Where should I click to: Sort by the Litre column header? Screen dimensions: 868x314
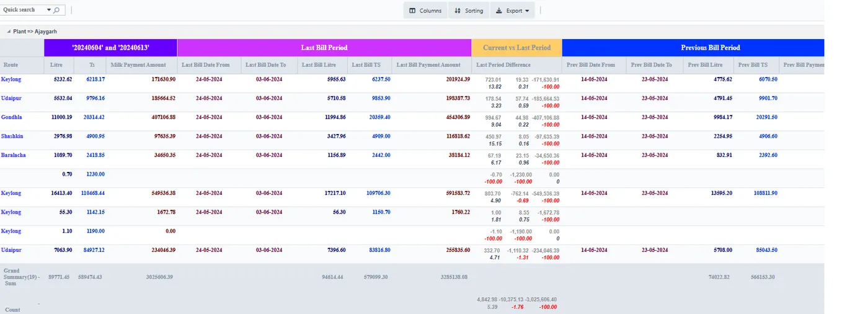point(59,65)
